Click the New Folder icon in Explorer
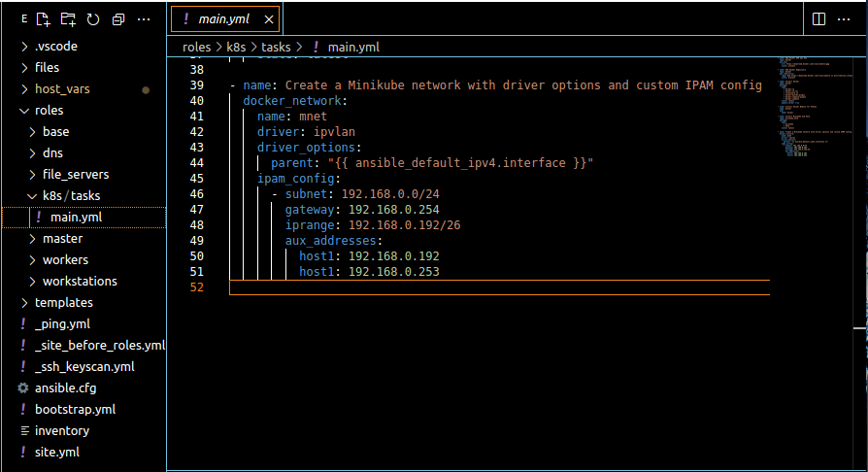 click(x=67, y=18)
